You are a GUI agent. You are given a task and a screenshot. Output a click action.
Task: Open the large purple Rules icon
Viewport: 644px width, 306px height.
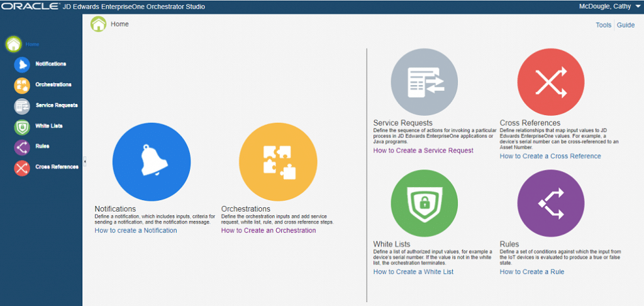(x=551, y=203)
